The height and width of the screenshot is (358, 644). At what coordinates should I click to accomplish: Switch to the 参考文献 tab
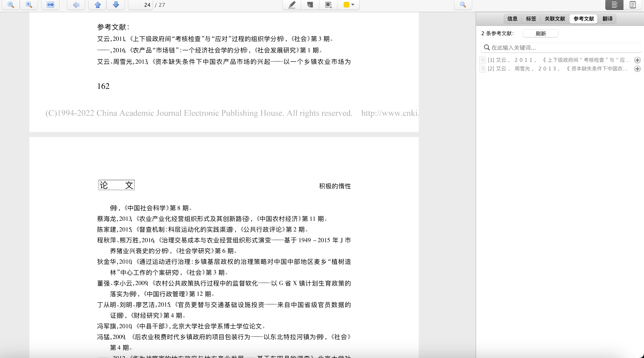[583, 19]
